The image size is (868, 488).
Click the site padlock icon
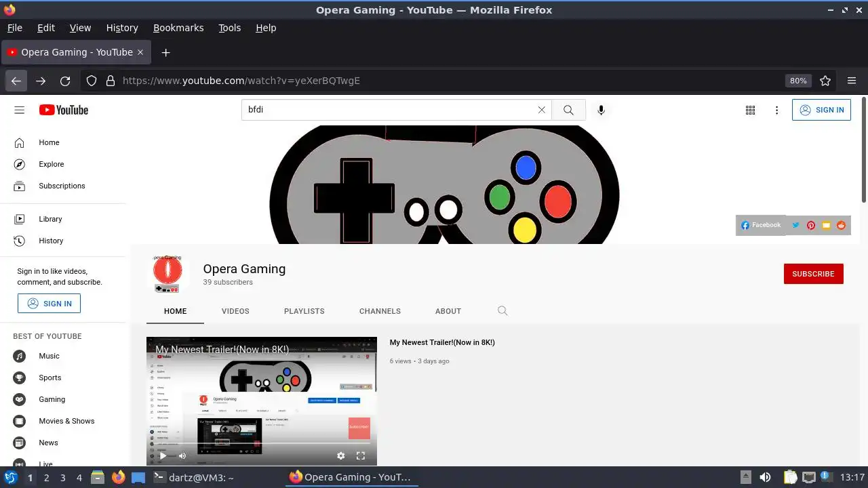pos(111,81)
